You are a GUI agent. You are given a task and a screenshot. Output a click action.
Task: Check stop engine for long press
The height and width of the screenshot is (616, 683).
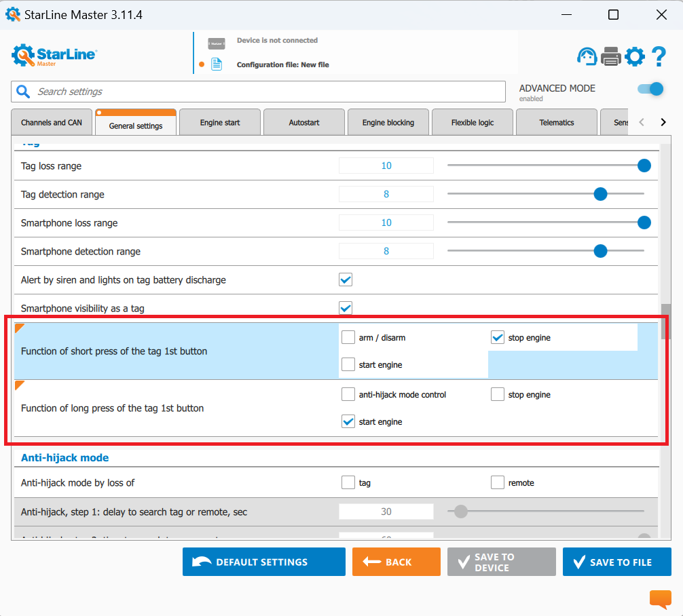pyautogui.click(x=498, y=394)
